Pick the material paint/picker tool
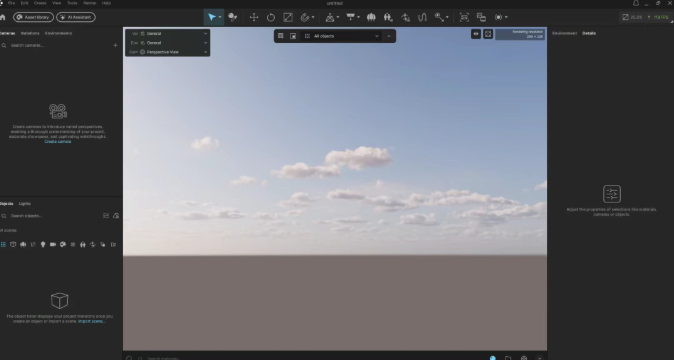The height and width of the screenshot is (360, 674). (x=233, y=17)
